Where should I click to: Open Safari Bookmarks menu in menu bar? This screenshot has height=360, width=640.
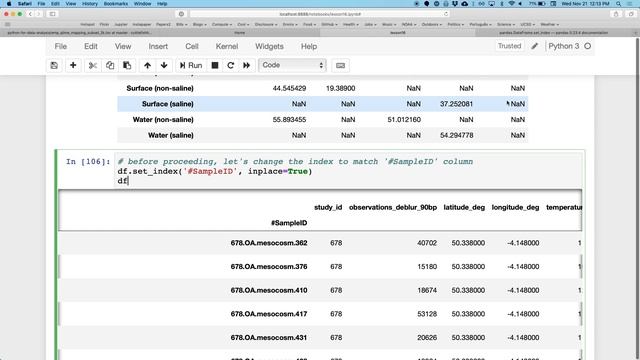(x=116, y=4)
